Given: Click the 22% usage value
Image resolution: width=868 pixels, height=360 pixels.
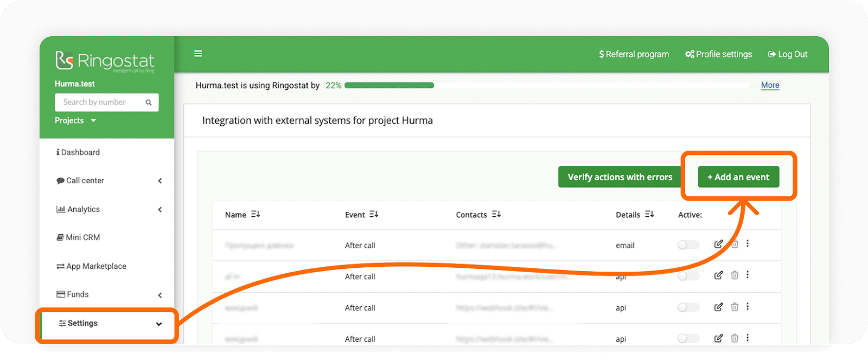Looking at the screenshot, I should click(333, 86).
